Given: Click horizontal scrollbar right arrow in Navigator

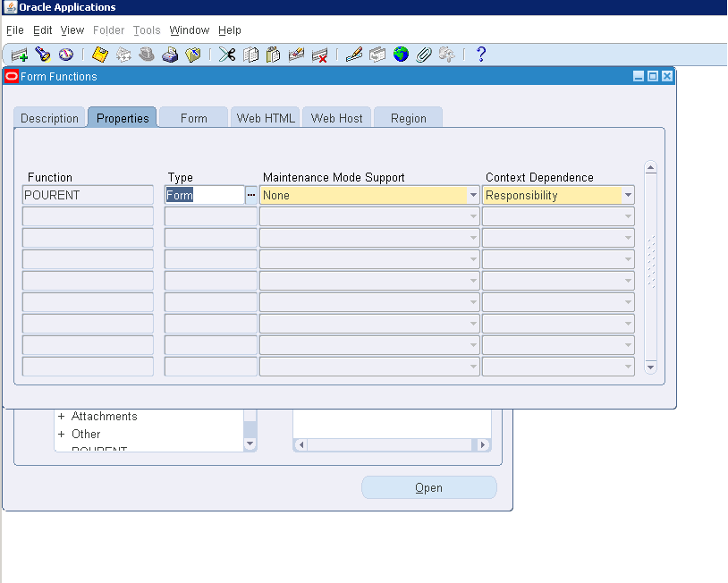Looking at the screenshot, I should 483,444.
